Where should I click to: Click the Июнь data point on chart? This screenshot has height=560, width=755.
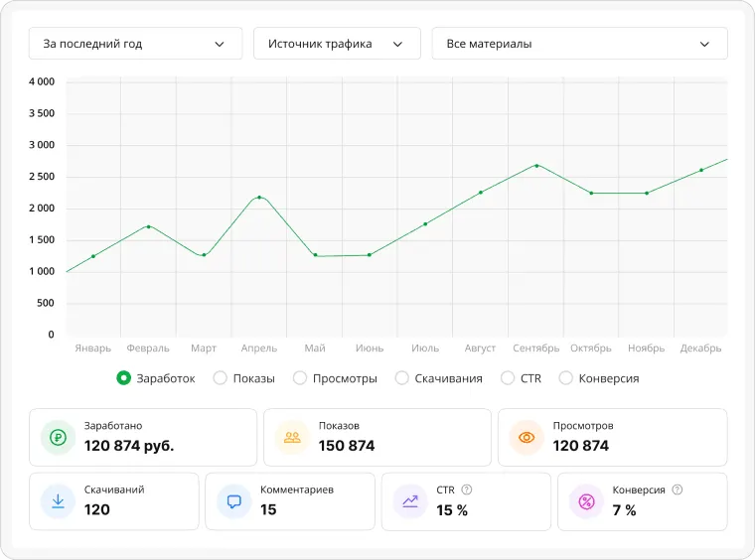370,255
